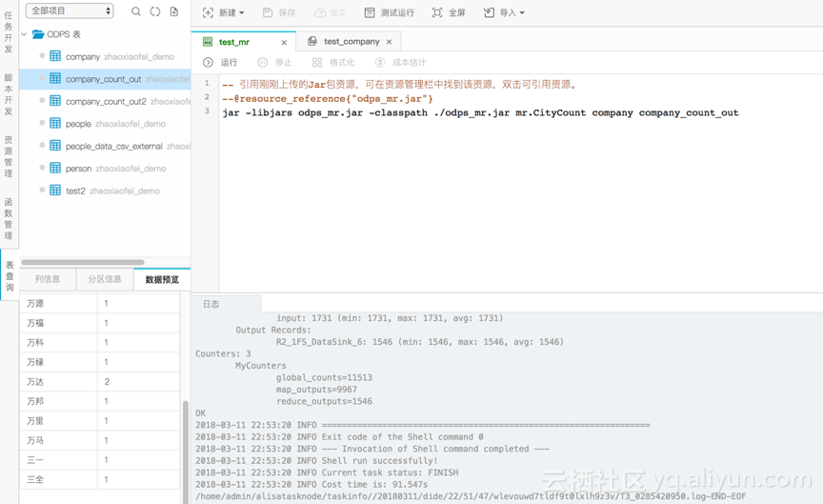Click the new document icon in sidebar header
Screen dimensions: 823x504
174,11
